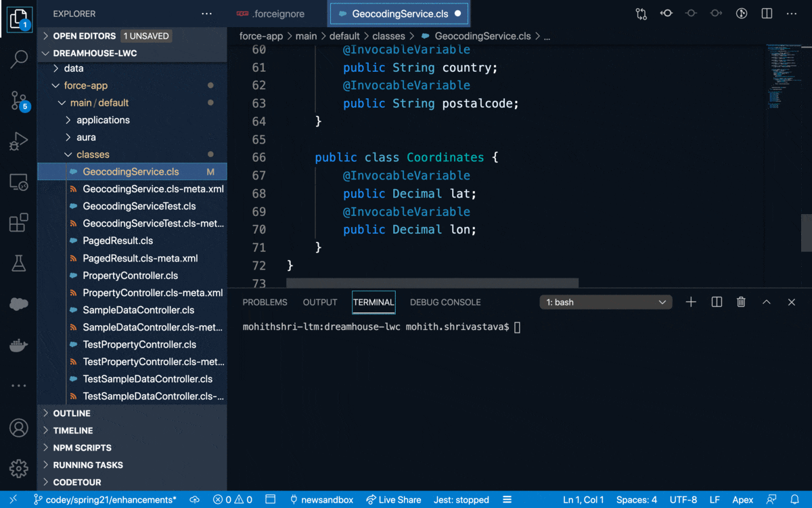The image size is (812, 508).
Task: Click the newsandbox org in status bar
Action: [x=321, y=500]
